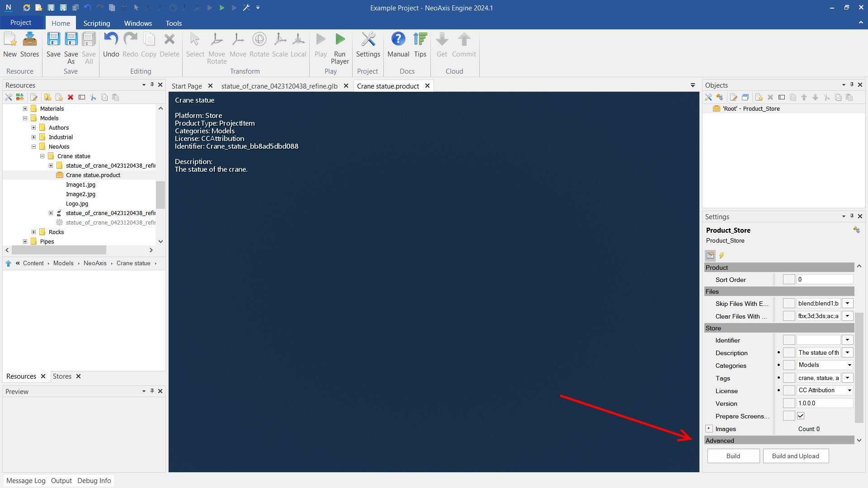Click the Build button

pos(733,456)
